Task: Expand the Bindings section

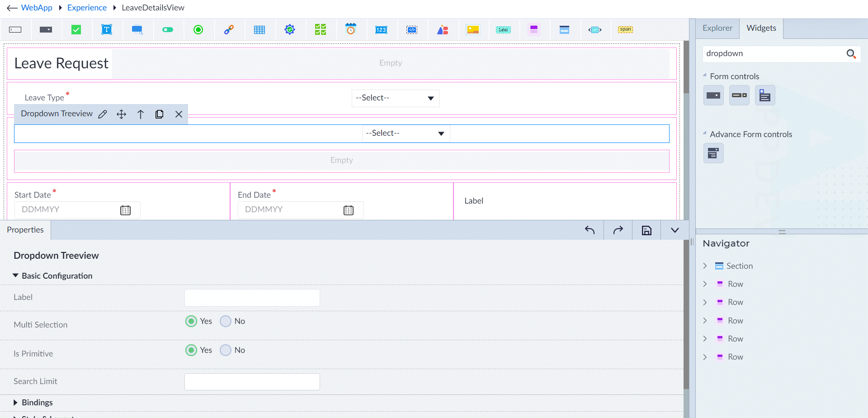Action: [x=15, y=403]
